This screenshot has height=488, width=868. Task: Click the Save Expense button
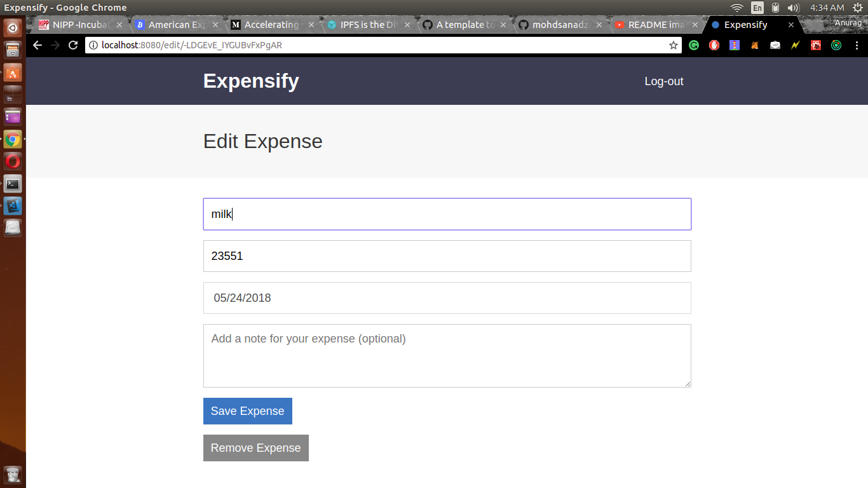[247, 411]
